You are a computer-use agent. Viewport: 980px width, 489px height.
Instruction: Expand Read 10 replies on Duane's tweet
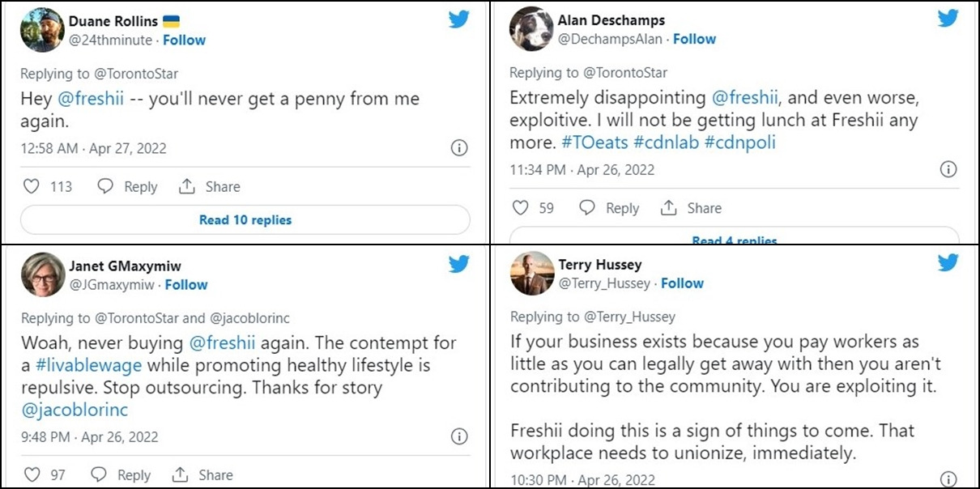pyautogui.click(x=245, y=219)
